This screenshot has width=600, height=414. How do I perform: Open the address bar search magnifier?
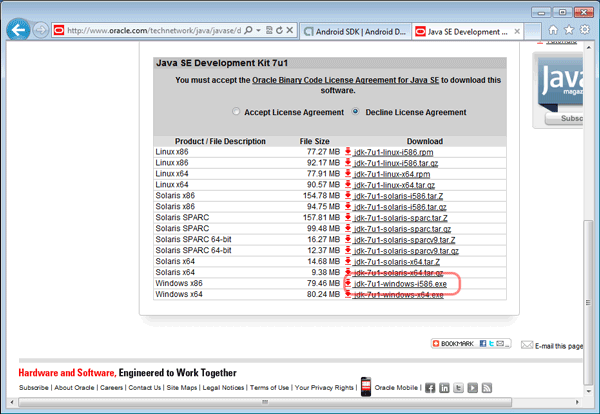tap(248, 30)
